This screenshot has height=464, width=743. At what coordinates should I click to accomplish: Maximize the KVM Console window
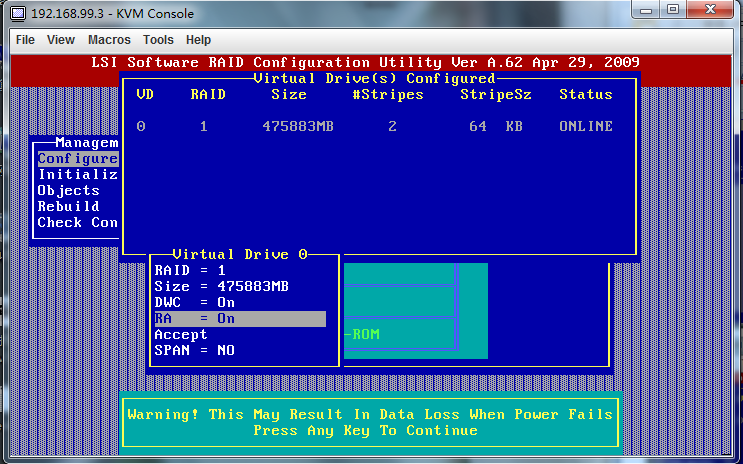click(673, 9)
